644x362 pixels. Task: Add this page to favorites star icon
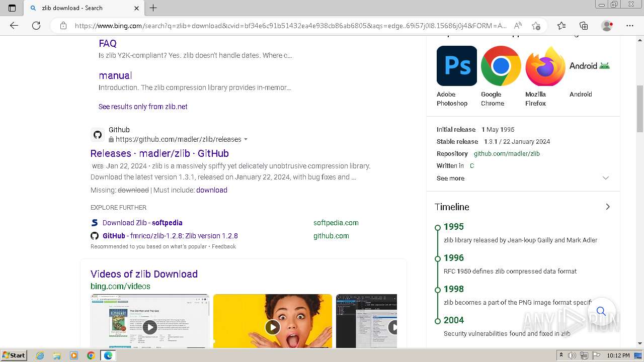tap(536, 26)
